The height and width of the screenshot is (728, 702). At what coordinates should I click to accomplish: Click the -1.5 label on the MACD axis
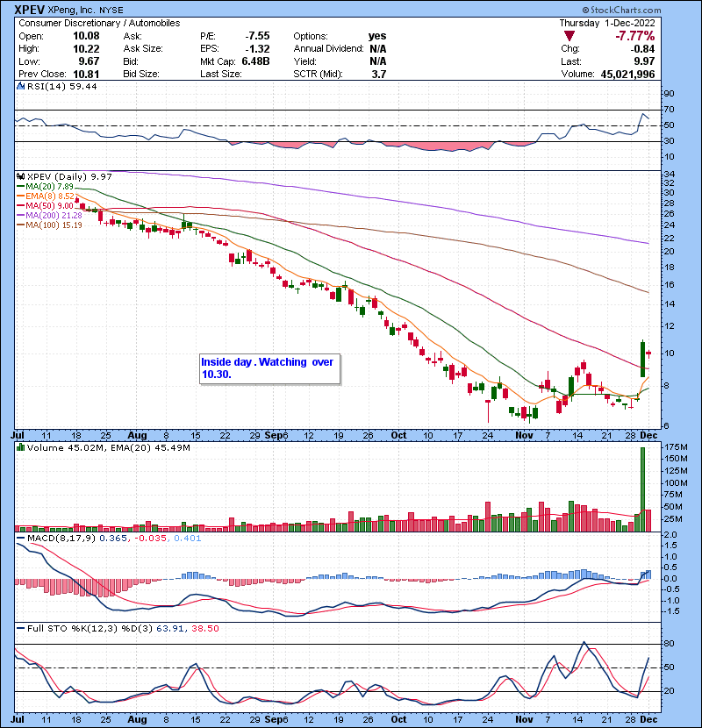672,611
